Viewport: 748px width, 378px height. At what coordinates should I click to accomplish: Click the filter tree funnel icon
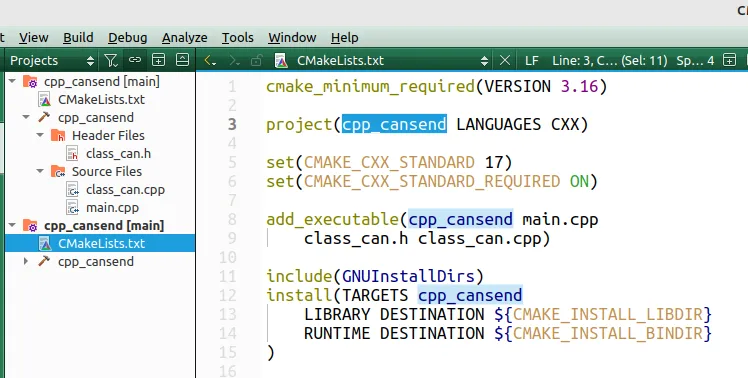111,61
